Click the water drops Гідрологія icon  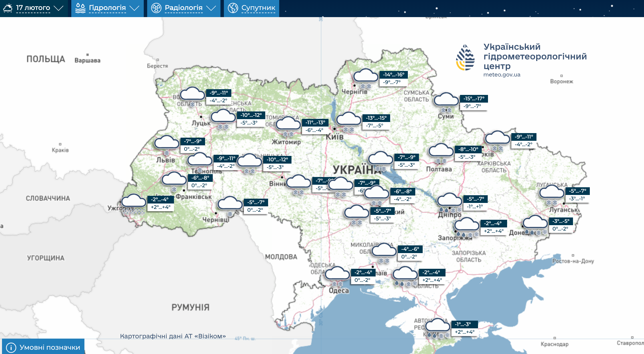80,8
